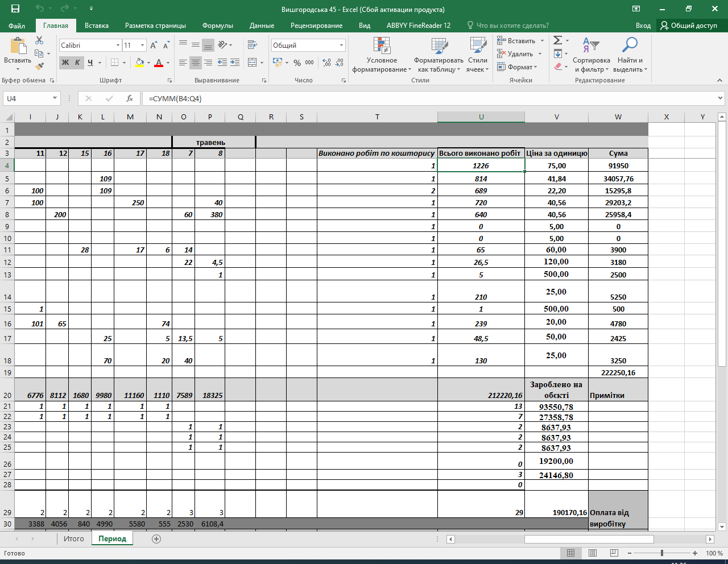Click the Вход sign-in link
The width and height of the screenshot is (728, 564).
pos(643,25)
